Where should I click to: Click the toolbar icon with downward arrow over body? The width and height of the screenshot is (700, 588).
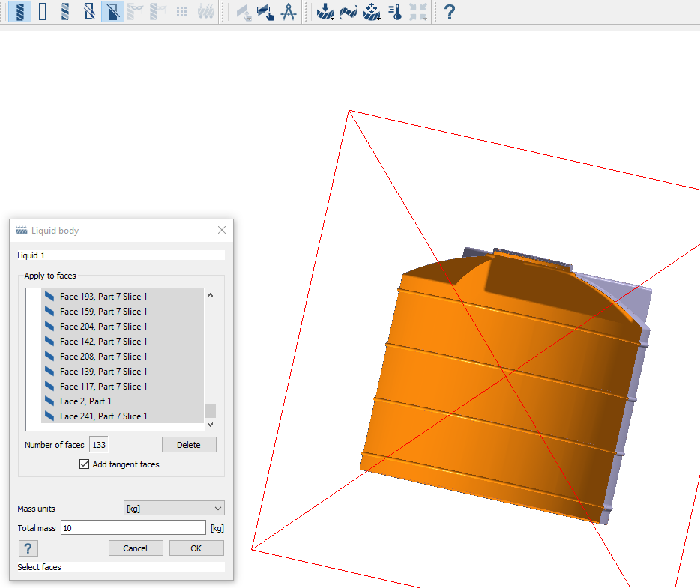coord(325,12)
